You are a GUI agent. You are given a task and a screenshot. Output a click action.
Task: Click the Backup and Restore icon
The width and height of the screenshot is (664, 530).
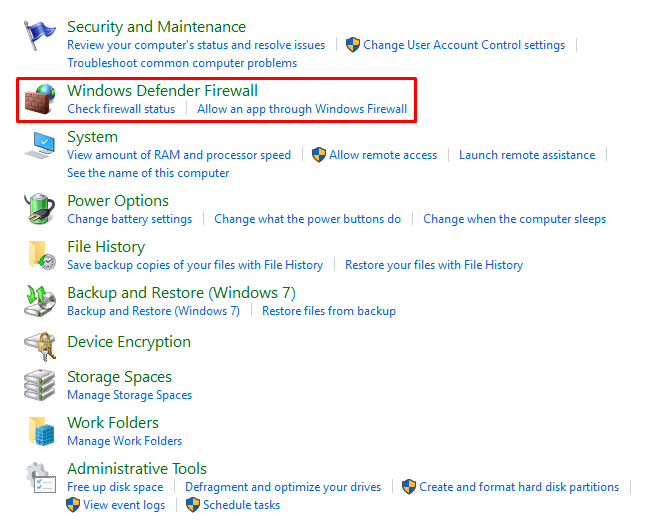point(39,301)
